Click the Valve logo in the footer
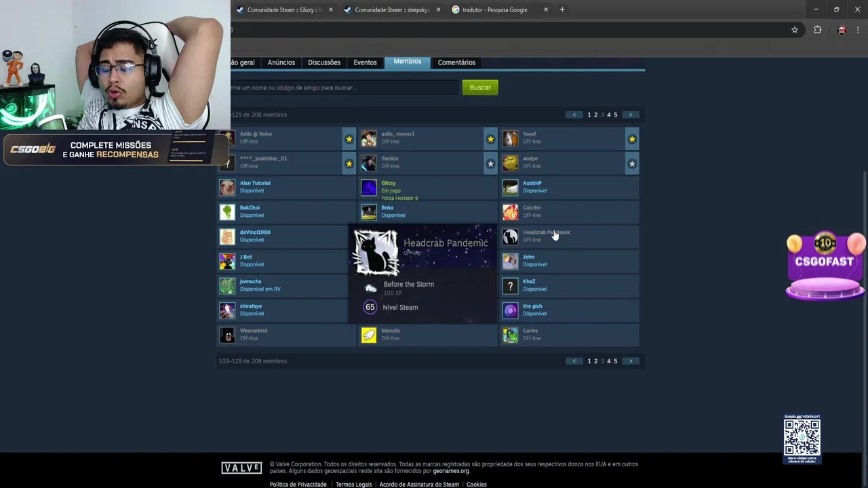The width and height of the screenshot is (868, 488). tap(241, 468)
